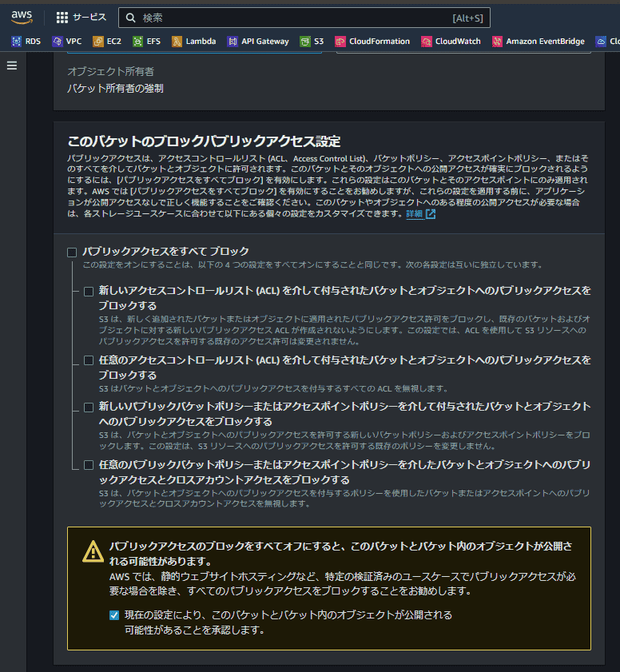Click the AWS logo home icon
This screenshot has height=672, width=620.
(x=22, y=18)
